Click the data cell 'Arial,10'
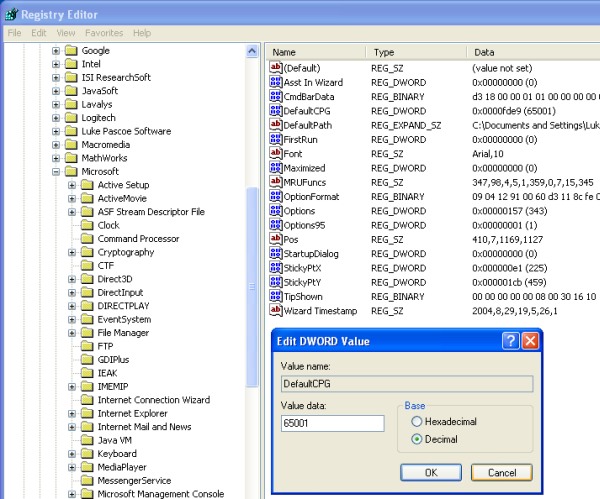Screen dimensions: 600x499 [x=488, y=154]
